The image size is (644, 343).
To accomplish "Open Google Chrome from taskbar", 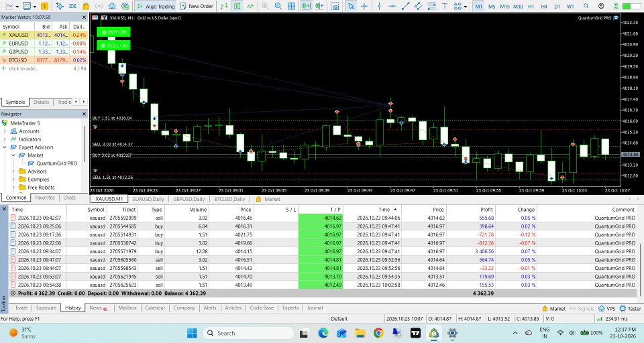I will point(378,333).
